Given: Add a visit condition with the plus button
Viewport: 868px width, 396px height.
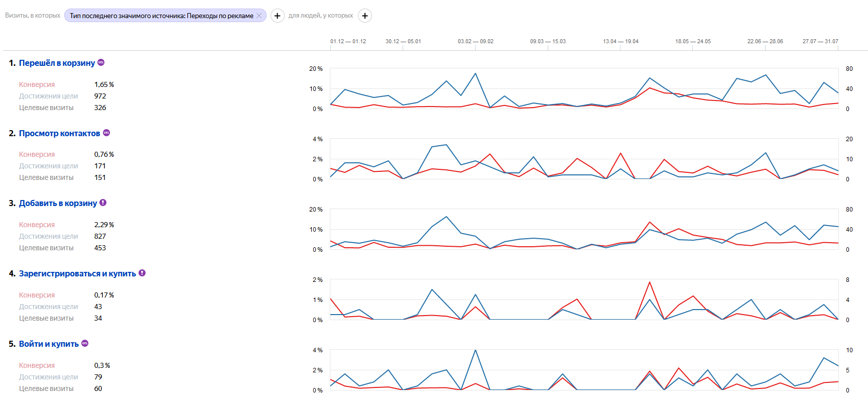Looking at the screenshot, I should click(277, 16).
